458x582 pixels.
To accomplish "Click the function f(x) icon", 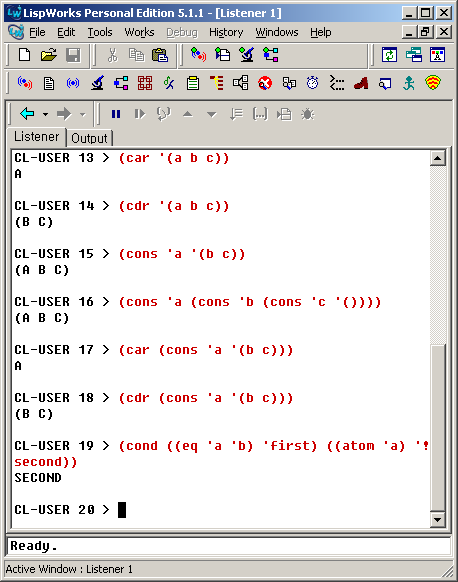I will [169, 83].
